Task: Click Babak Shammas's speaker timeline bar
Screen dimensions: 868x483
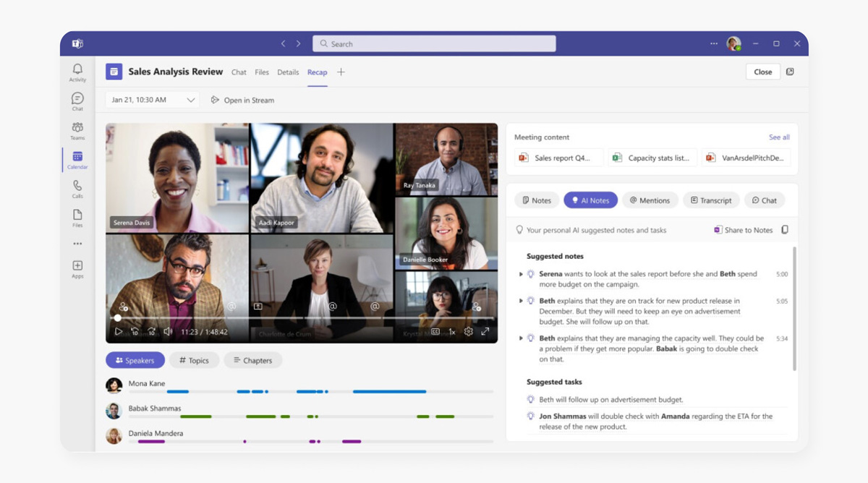Action: [311, 416]
